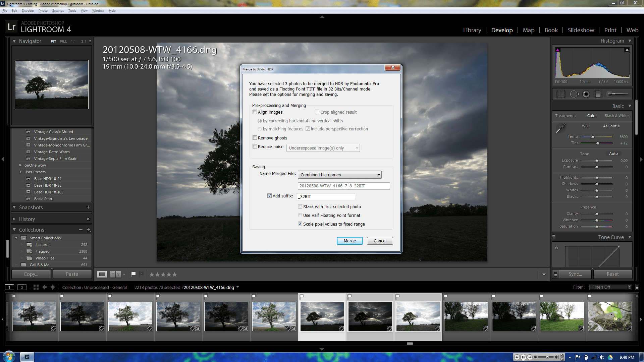This screenshot has width=644, height=362.
Task: Pick the White Balance eyedropper tool
Action: (x=560, y=128)
